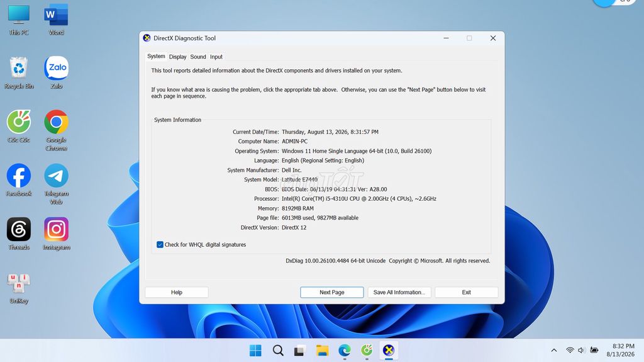Viewport: 644px width, 362px height.
Task: Open taskbar Search
Action: pyautogui.click(x=278, y=351)
